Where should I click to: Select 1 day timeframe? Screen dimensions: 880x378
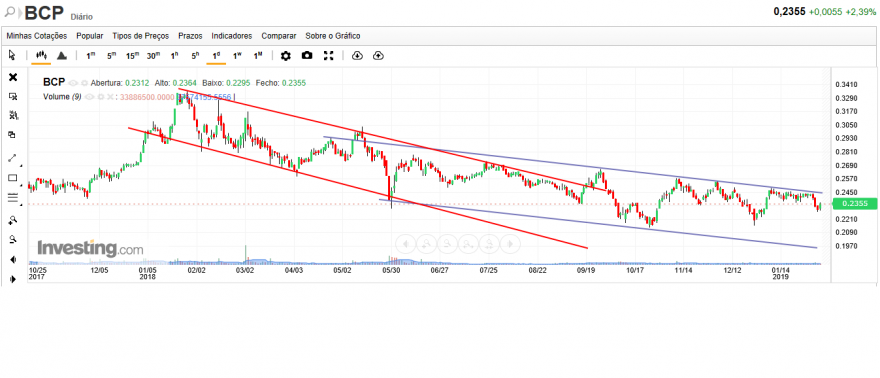(216, 56)
